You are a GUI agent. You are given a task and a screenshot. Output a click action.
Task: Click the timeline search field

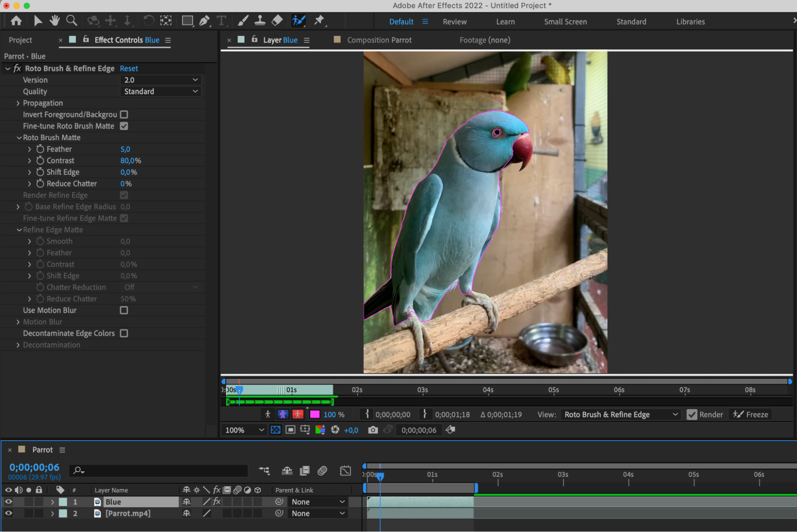pos(159,471)
